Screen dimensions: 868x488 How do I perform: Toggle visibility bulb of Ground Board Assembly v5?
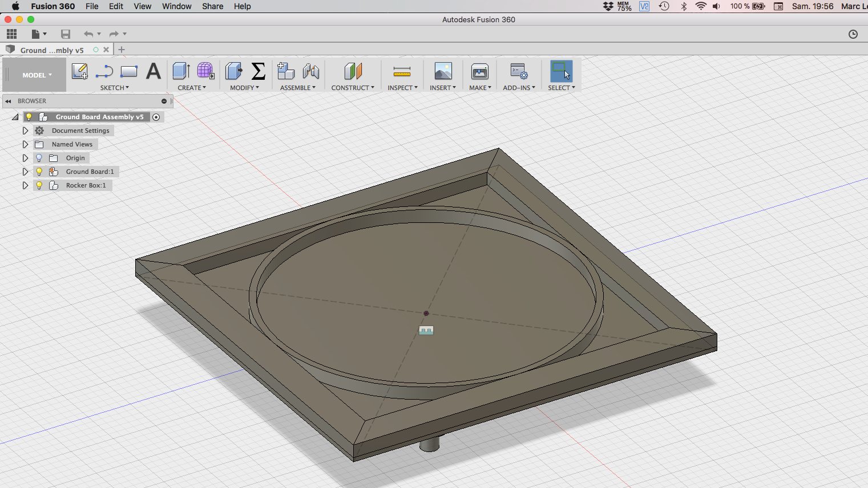coord(29,117)
